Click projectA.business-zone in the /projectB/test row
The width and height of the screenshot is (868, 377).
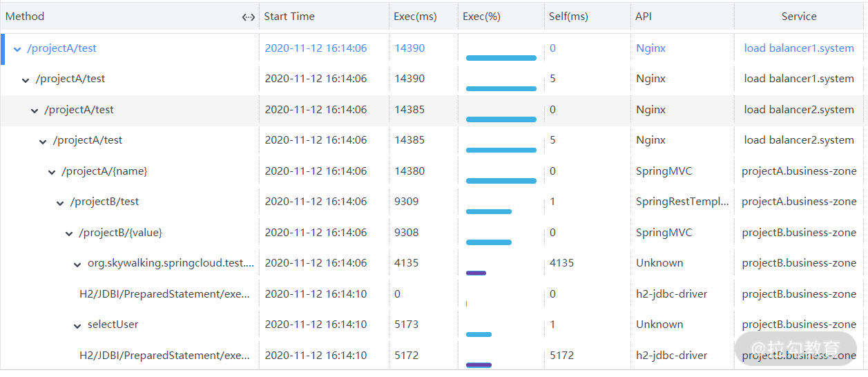coord(799,202)
